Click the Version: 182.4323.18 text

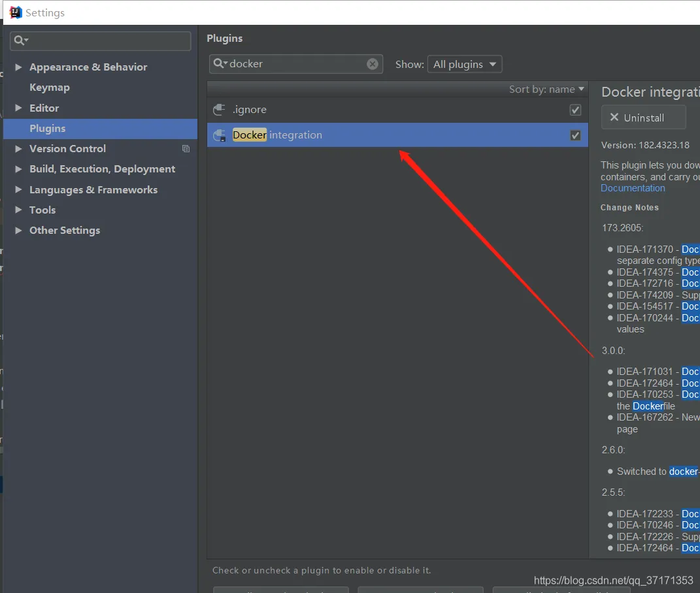coord(645,145)
